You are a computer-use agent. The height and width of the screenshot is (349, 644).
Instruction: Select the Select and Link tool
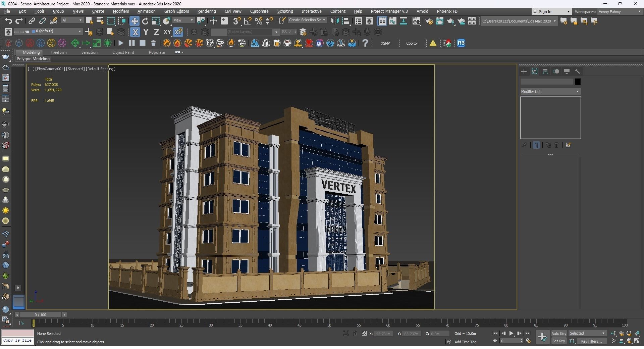(x=32, y=21)
